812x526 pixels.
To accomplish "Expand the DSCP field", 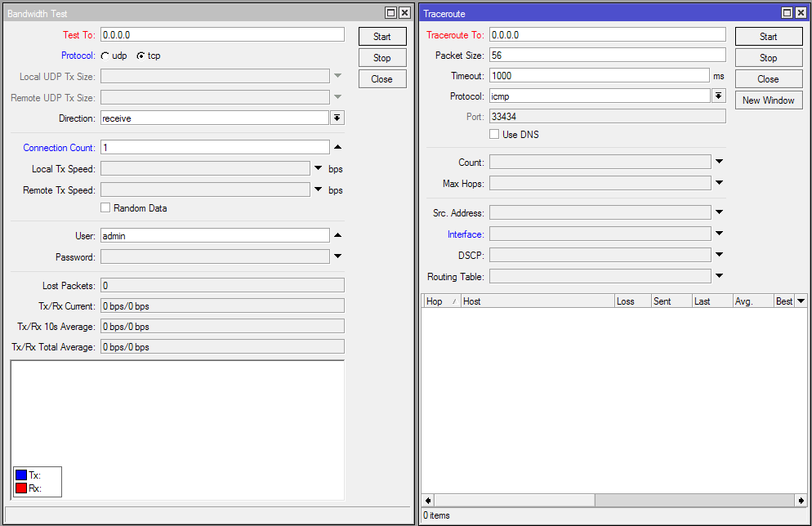I will [720, 255].
